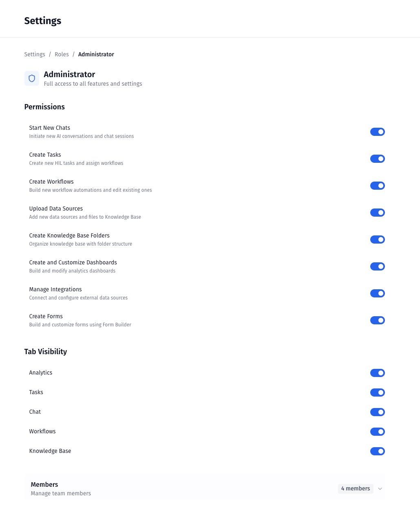Image resolution: width=420 pixels, height=510 pixels.
Task: Hide the Analytics tab visibility
Action: click(x=377, y=373)
